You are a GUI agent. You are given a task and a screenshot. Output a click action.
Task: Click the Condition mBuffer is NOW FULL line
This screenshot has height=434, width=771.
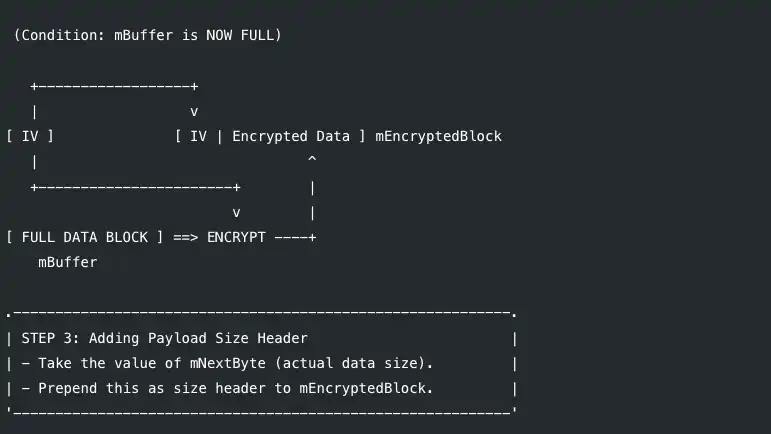(147, 36)
